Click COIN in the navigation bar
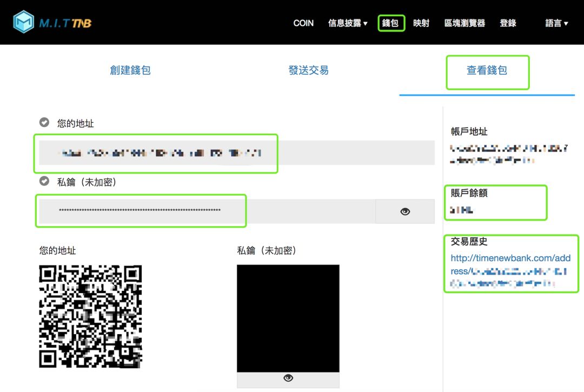Screen dimensions: 584x392 303,23
